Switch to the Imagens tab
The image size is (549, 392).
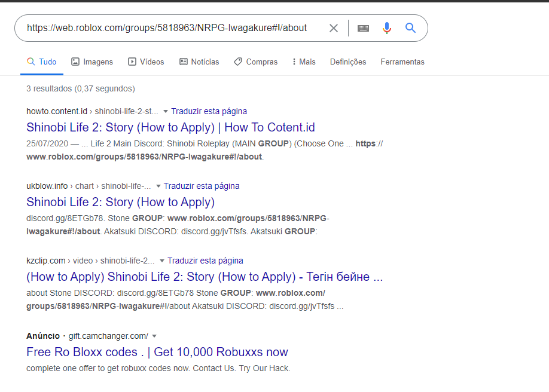(x=92, y=62)
